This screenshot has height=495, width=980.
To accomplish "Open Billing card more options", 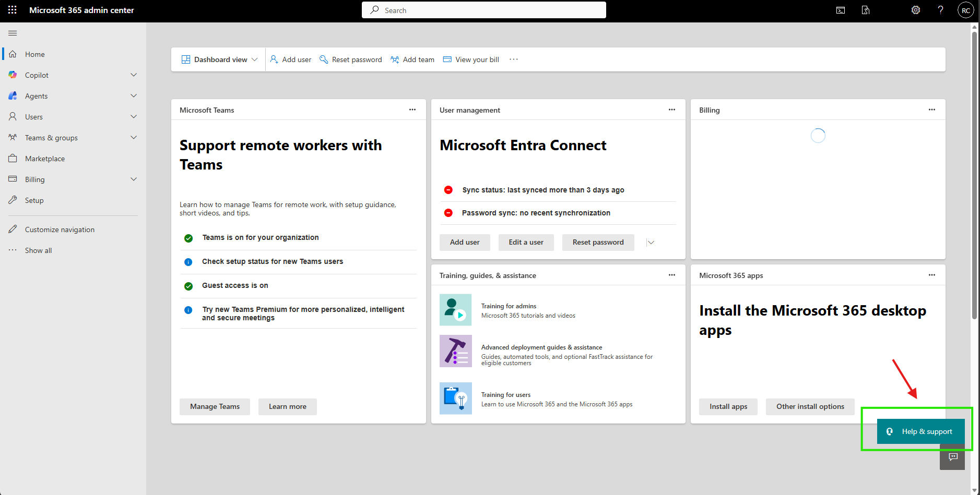I will (932, 110).
